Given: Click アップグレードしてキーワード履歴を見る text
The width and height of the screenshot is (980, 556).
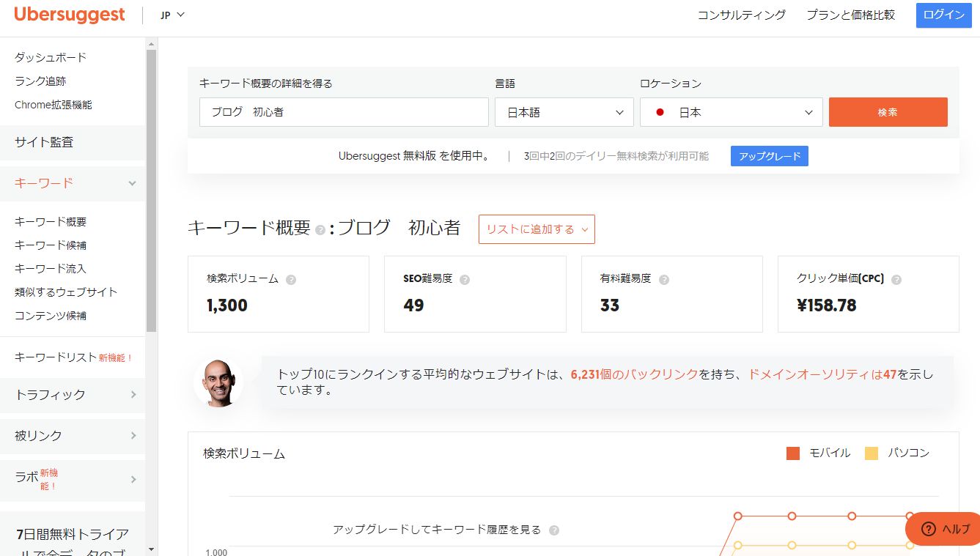Looking at the screenshot, I should coord(437,530).
